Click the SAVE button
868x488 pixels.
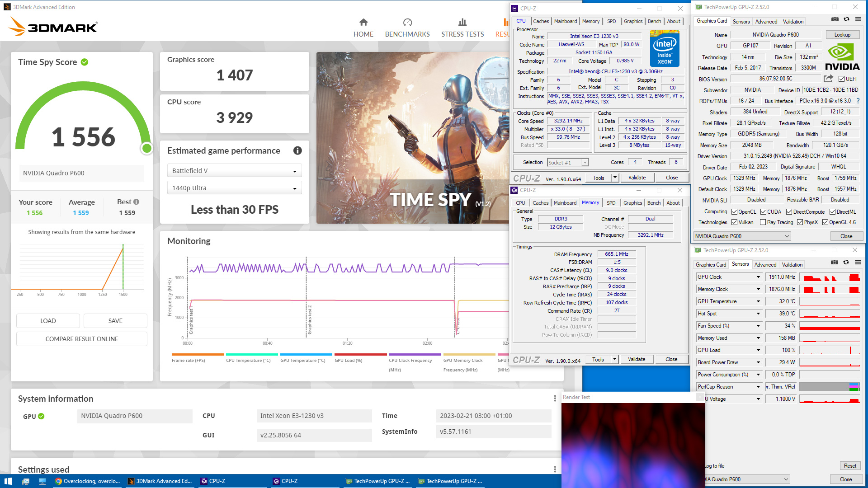(x=115, y=321)
